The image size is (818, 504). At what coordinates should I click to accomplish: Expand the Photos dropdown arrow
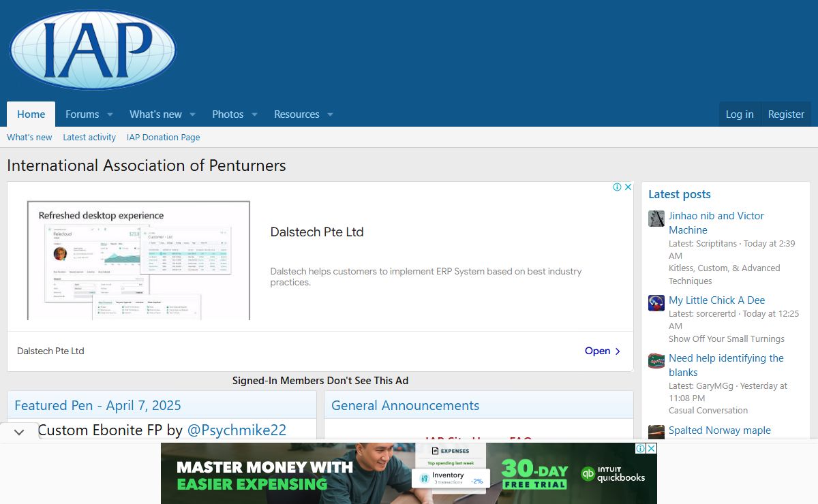click(254, 114)
